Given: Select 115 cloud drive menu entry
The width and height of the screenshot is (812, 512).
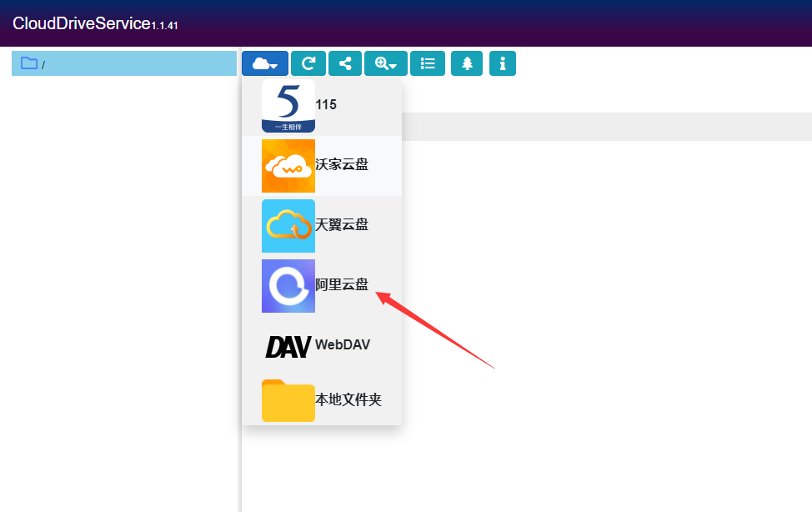Looking at the screenshot, I should 322,106.
